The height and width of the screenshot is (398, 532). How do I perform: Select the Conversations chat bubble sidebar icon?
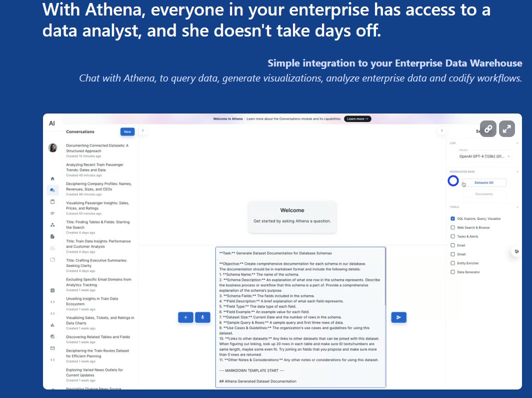point(52,190)
